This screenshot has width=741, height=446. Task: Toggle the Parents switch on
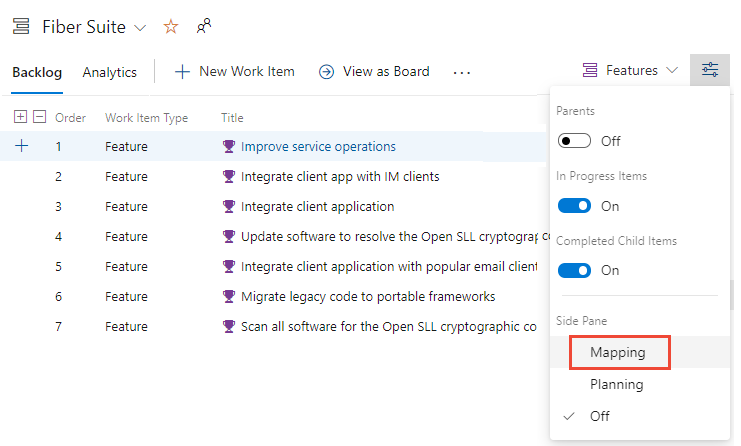574,141
